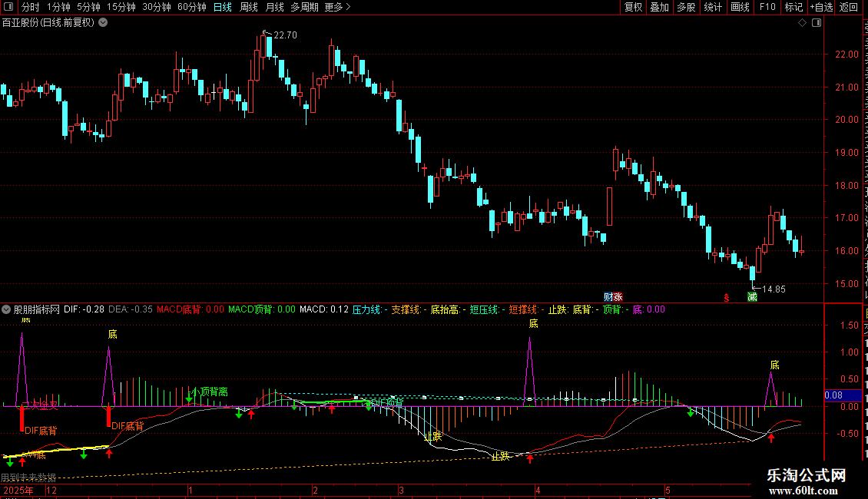Toggle the chart window layout icon
This screenshot has height=499, width=868.
click(x=817, y=23)
